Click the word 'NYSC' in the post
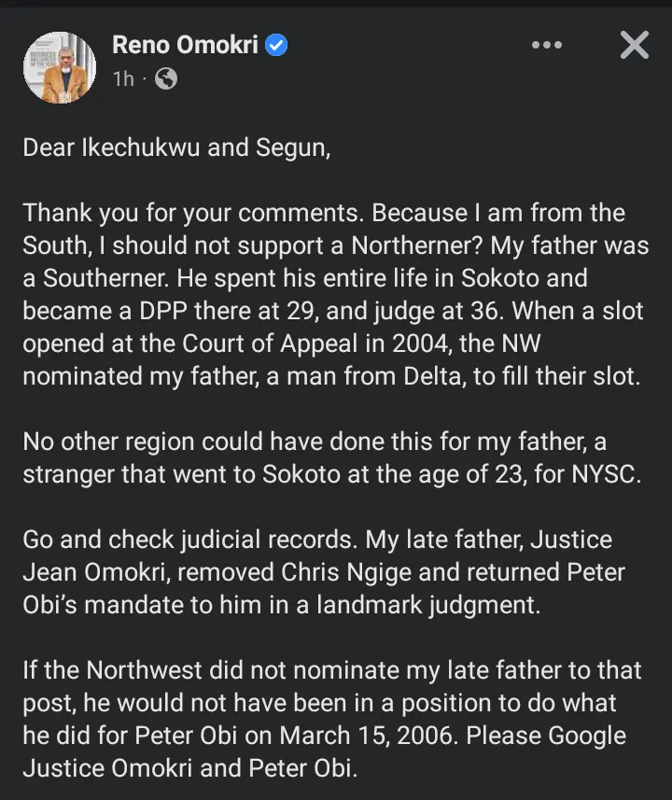Screen dimensions: 672x800 [606, 474]
